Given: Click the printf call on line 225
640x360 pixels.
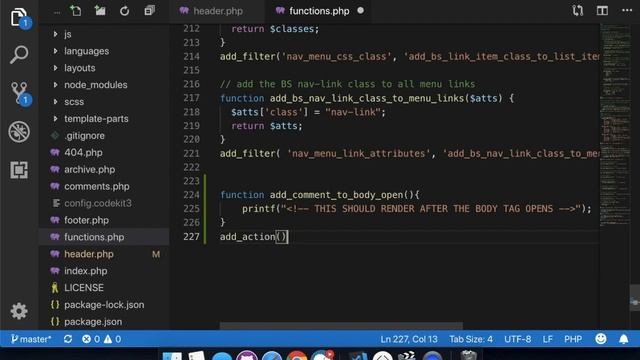Looking at the screenshot, I should (258, 209).
